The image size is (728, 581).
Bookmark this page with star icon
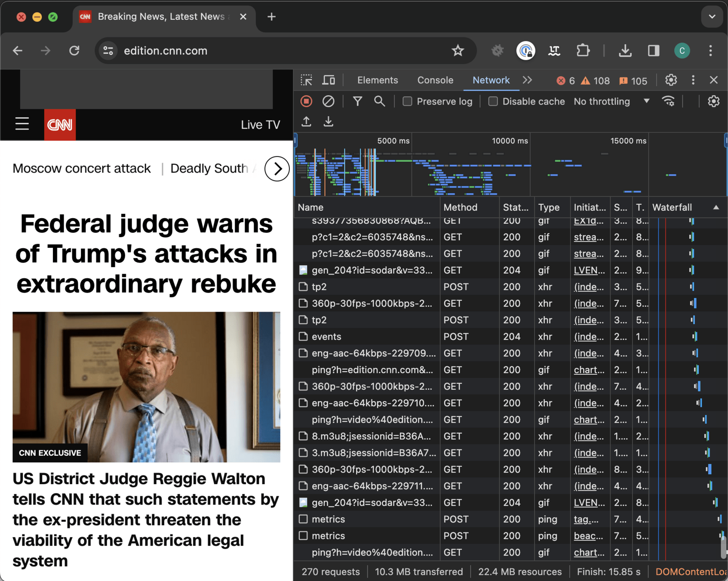point(458,51)
